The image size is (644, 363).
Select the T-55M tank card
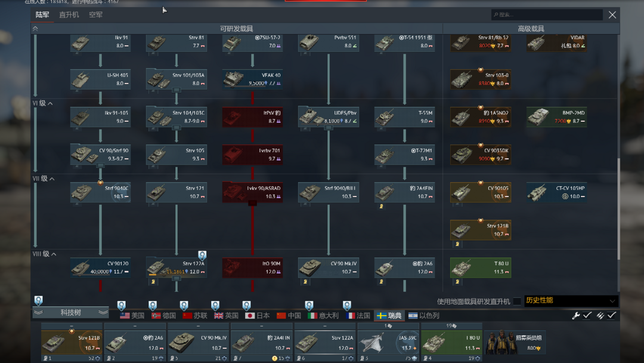tap(404, 117)
